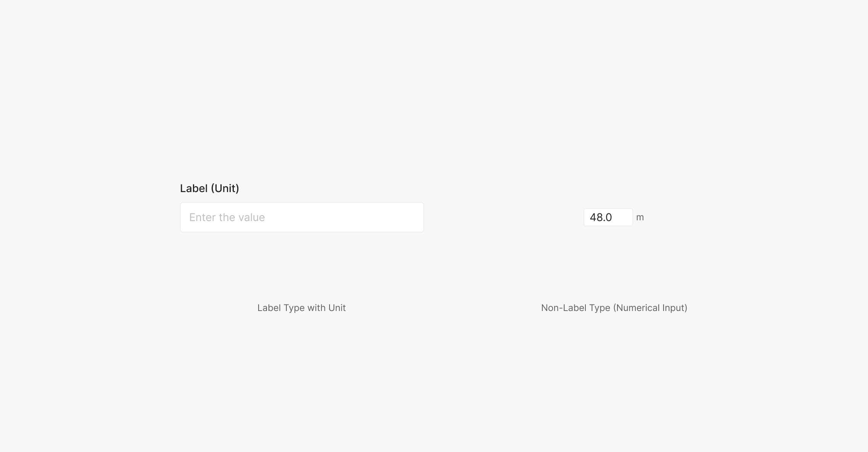The width and height of the screenshot is (868, 452).
Task: Click the placeholder text "Enter the value"
Action: click(x=227, y=217)
